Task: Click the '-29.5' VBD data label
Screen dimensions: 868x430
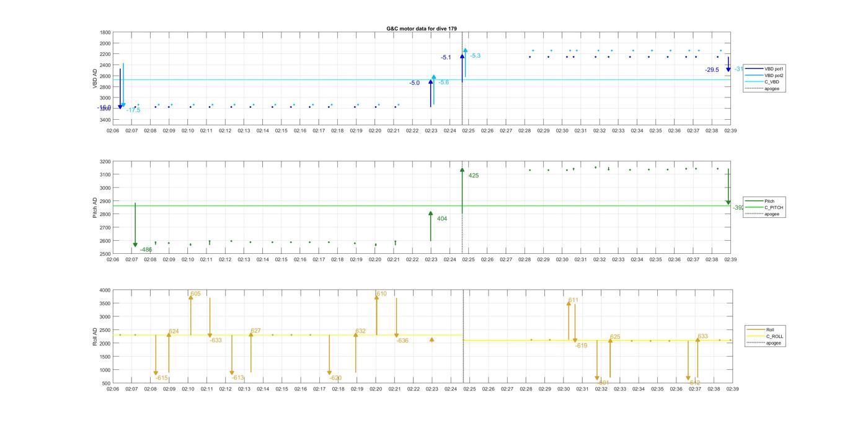Action: coord(712,70)
